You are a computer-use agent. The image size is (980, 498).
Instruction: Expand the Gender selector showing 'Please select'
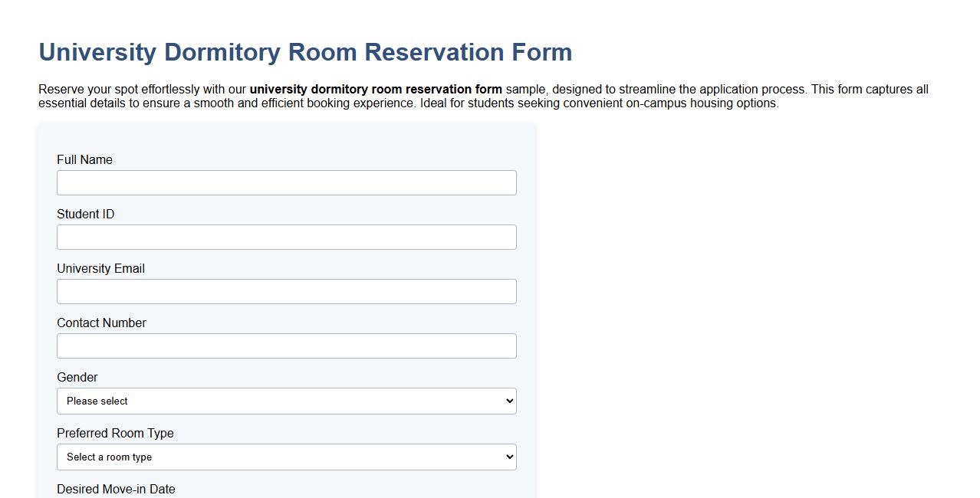[x=286, y=401]
